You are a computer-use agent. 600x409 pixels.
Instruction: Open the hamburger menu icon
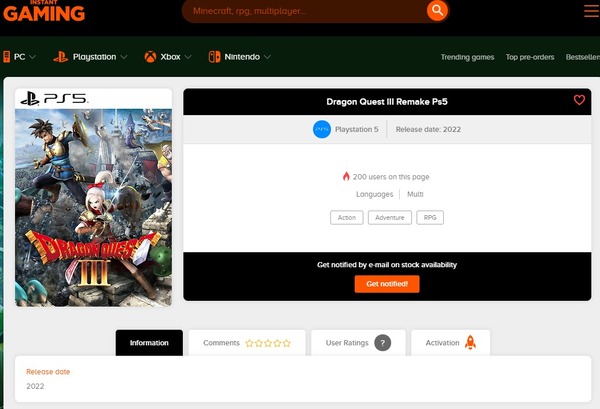coord(592,10)
